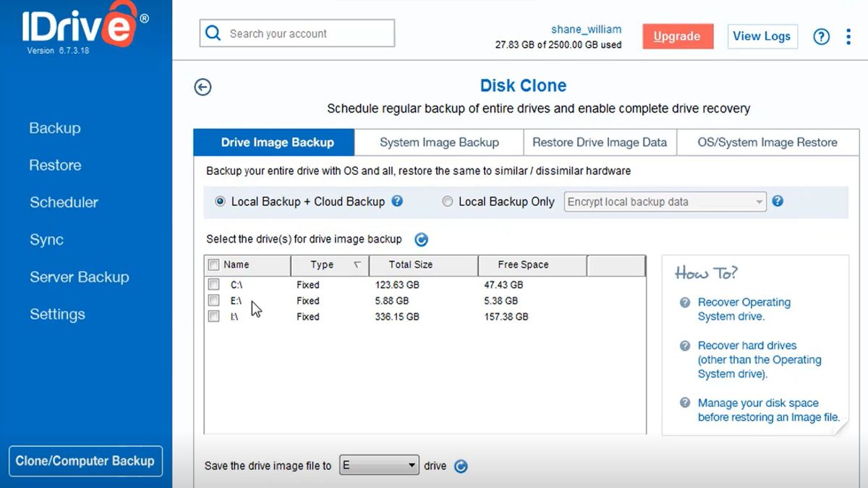Open the save drive image destination dropdown
868x488 pixels.
pos(379,466)
